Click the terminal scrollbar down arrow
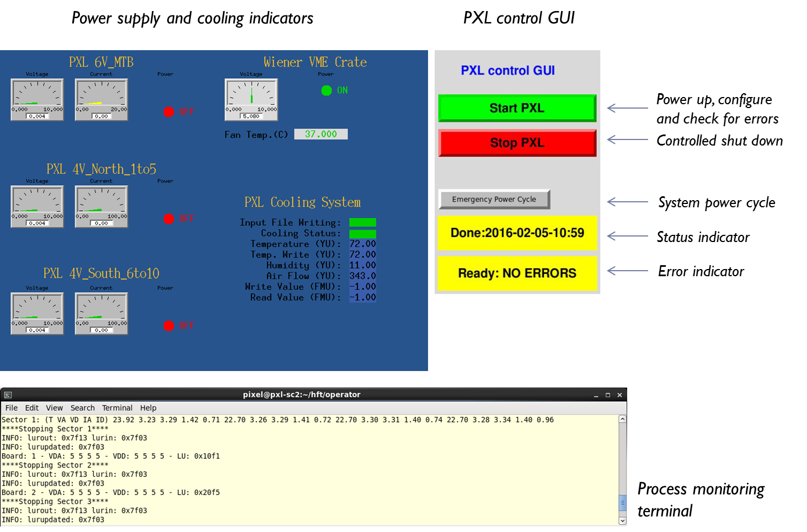The image size is (807, 532). coord(623,520)
